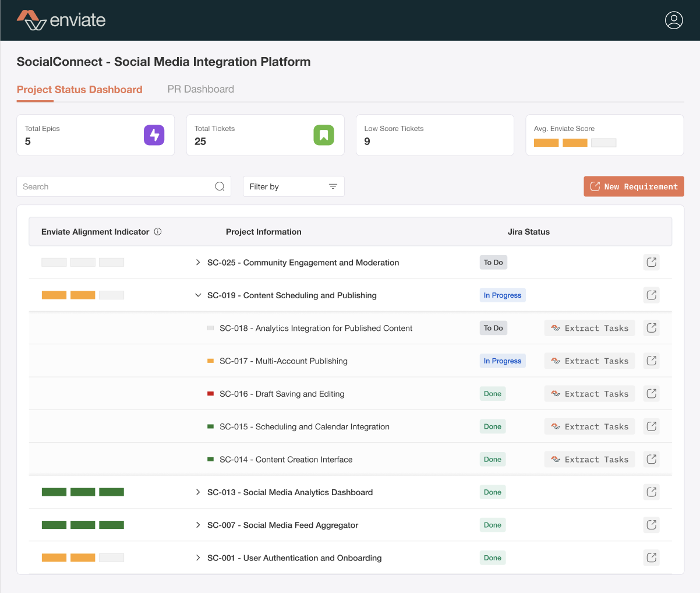Image resolution: width=700 pixels, height=593 pixels.
Task: Open external link for SC-001 row
Action: pos(651,558)
